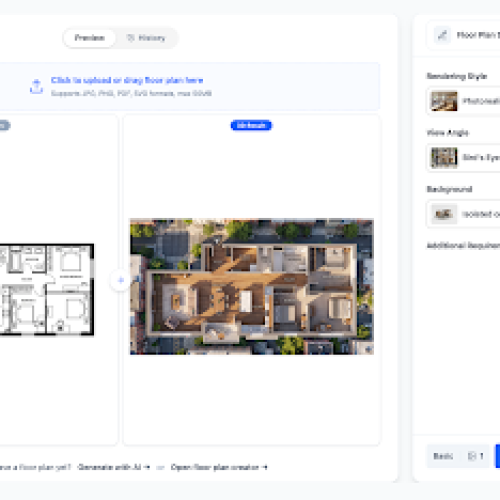Click the upload arrow icon
Image resolution: width=500 pixels, height=500 pixels.
click(x=36, y=86)
